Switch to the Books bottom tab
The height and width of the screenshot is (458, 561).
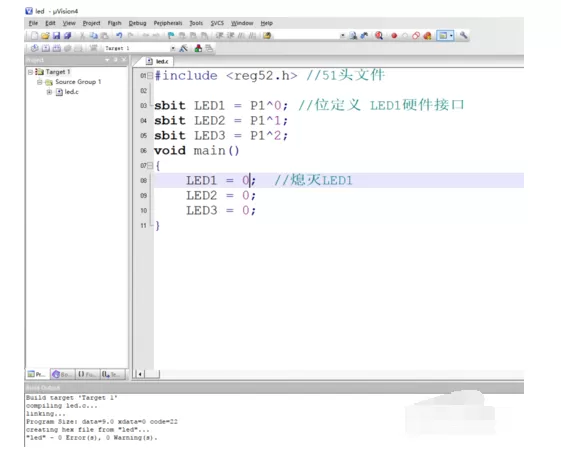[x=63, y=374]
